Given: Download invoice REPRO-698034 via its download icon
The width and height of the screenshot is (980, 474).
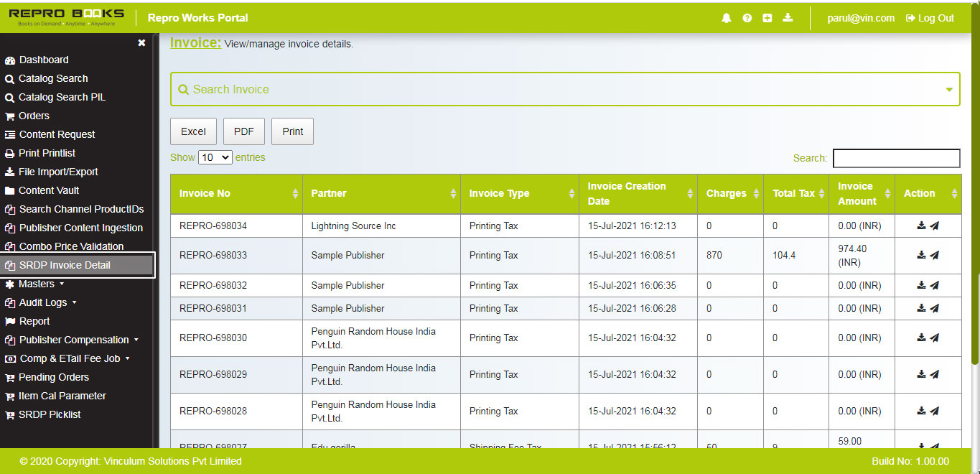Looking at the screenshot, I should [921, 226].
